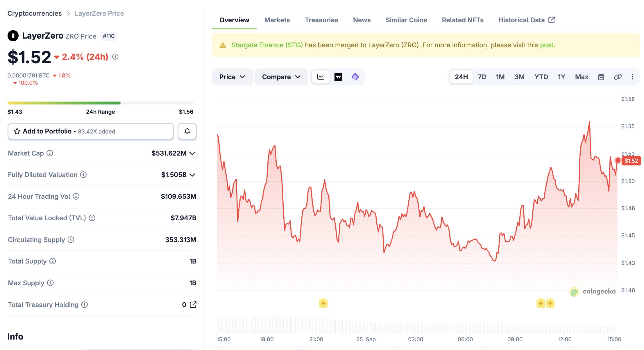644x350 pixels.
Task: Copy the chart link icon
Action: (618, 77)
